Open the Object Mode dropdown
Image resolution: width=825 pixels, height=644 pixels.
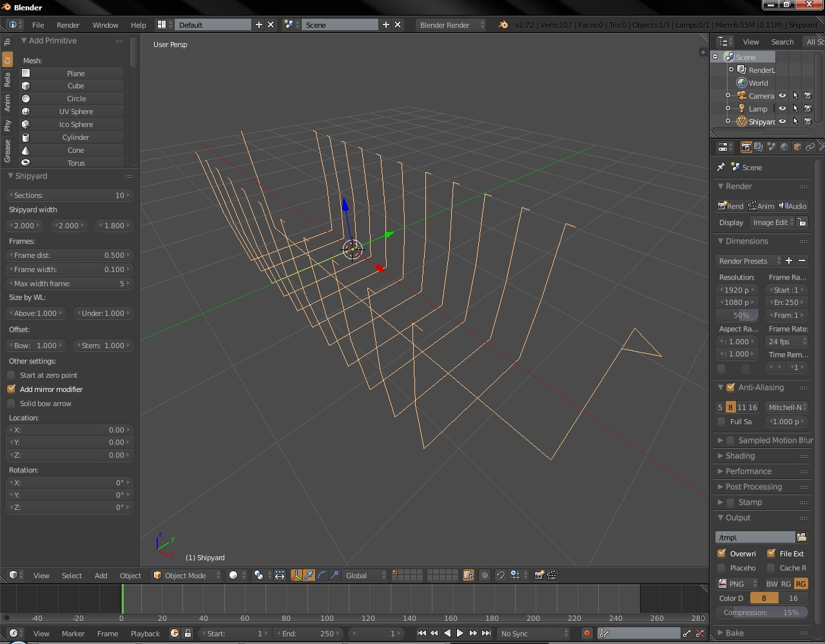point(186,575)
